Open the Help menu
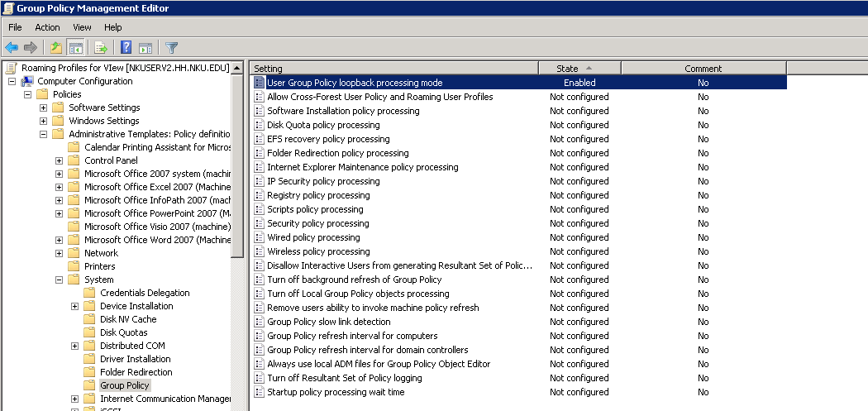868x411 pixels. (x=113, y=27)
